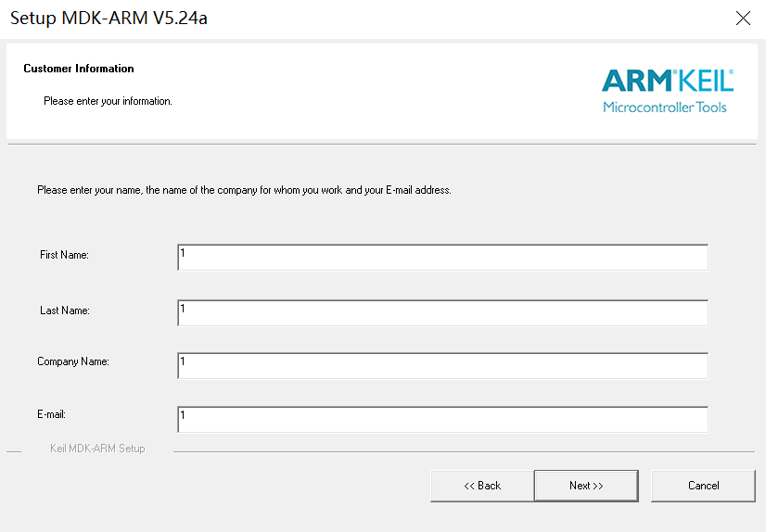
Task: Click the 'Customer Information' heading
Action: [79, 69]
